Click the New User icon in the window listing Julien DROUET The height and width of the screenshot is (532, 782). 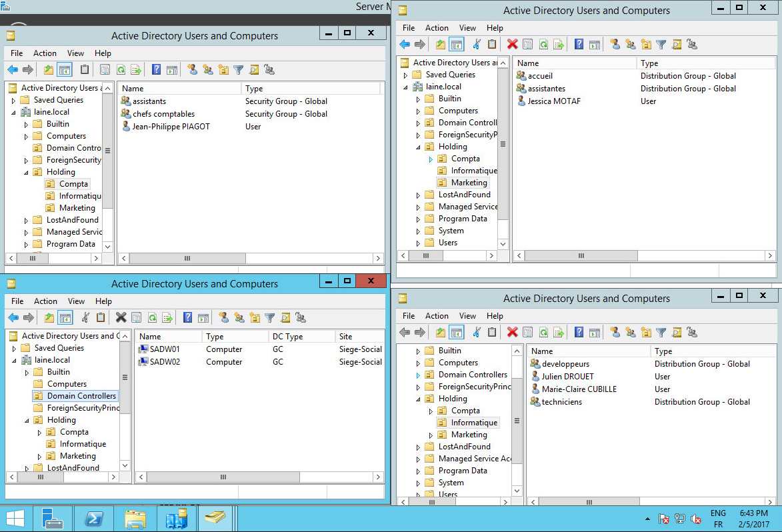point(615,333)
